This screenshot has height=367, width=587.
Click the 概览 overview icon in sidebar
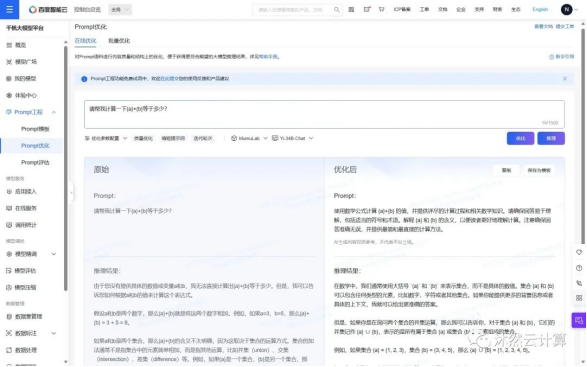pyautogui.click(x=9, y=45)
